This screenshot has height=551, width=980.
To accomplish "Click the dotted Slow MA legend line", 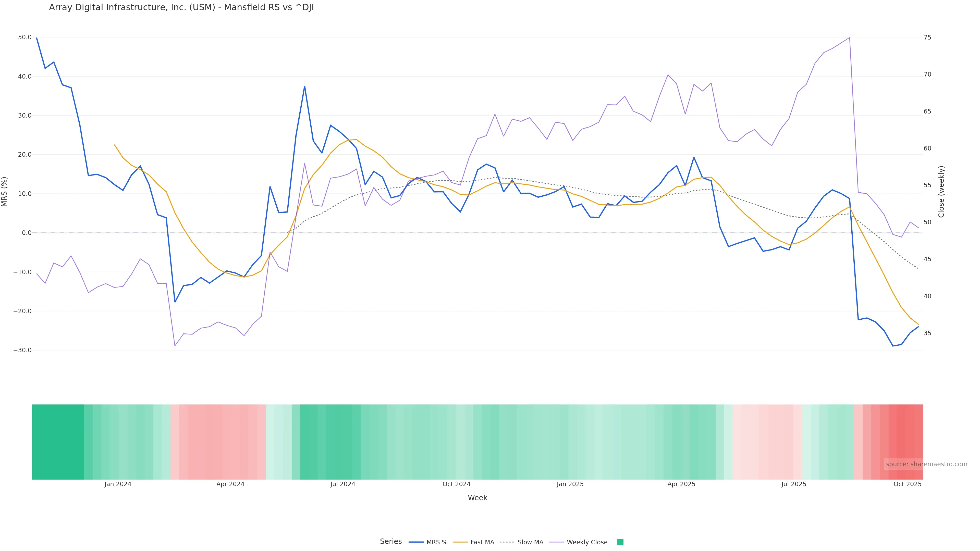I will (507, 542).
